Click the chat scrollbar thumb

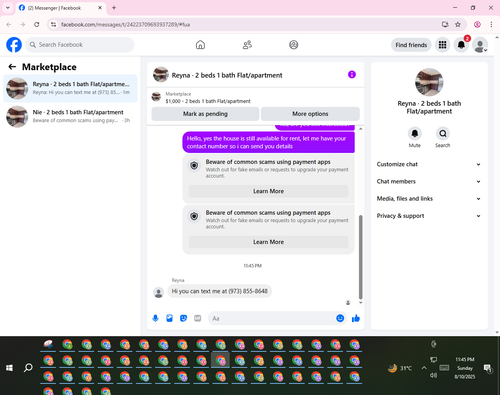point(360,257)
